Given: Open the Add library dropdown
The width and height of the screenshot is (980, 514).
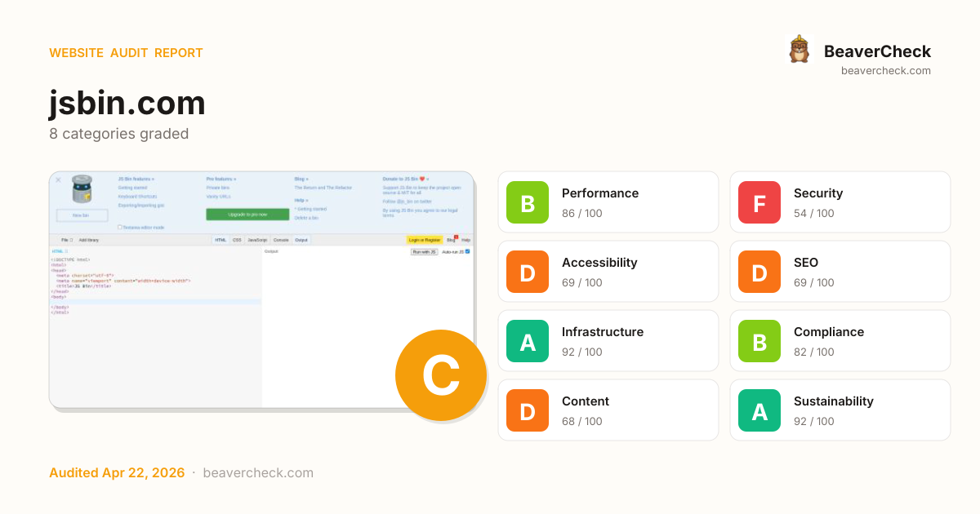Looking at the screenshot, I should [88, 240].
